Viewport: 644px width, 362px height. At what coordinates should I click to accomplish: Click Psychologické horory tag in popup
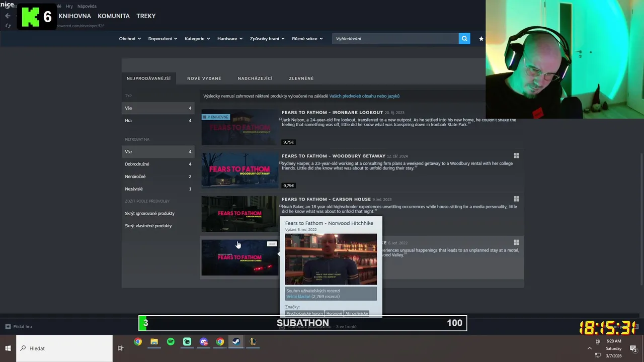coord(305,313)
